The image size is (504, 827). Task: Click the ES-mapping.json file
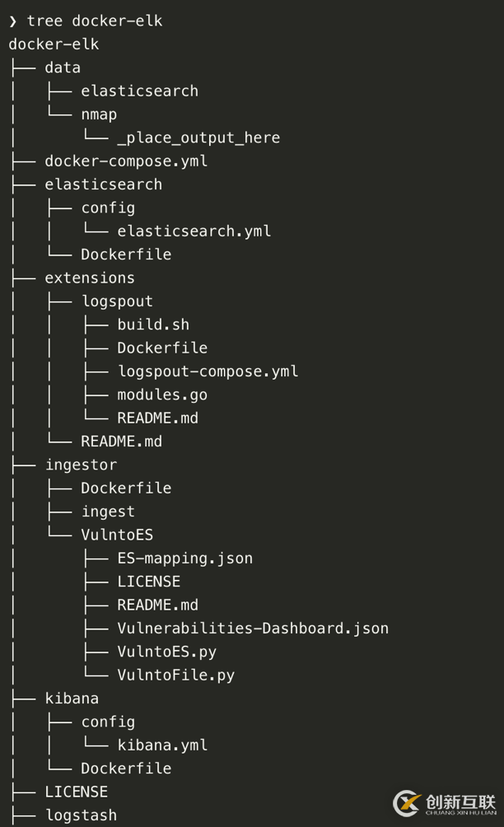184,558
